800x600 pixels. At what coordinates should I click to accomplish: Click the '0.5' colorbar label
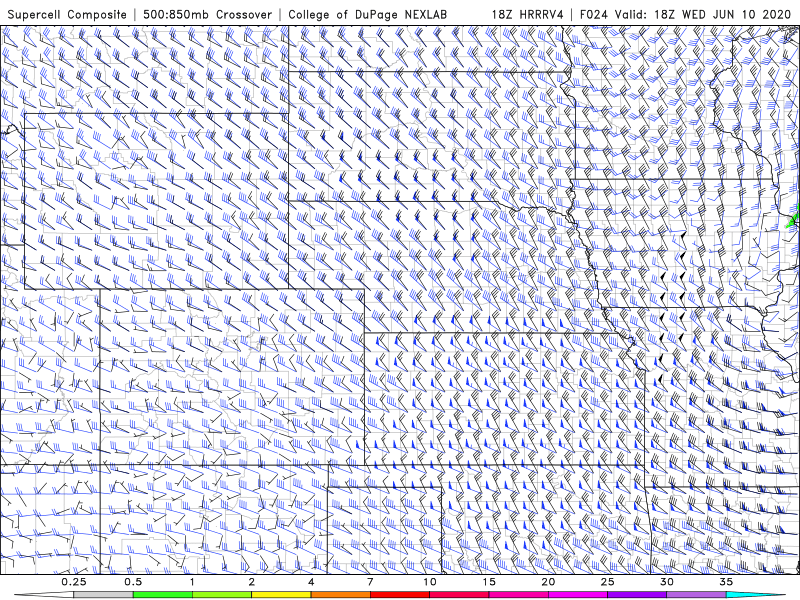133,582
